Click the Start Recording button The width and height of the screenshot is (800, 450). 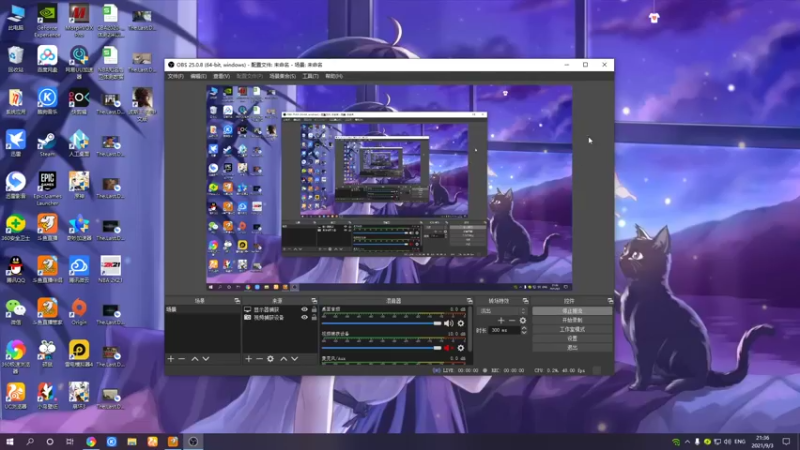pyautogui.click(x=572, y=320)
